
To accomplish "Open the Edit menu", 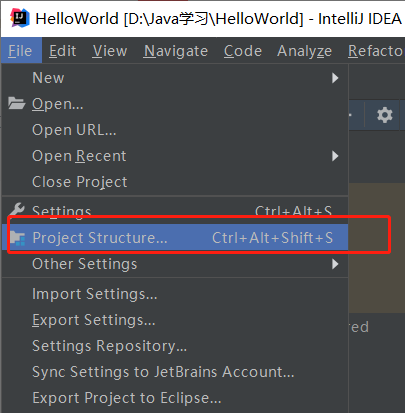I will [63, 51].
